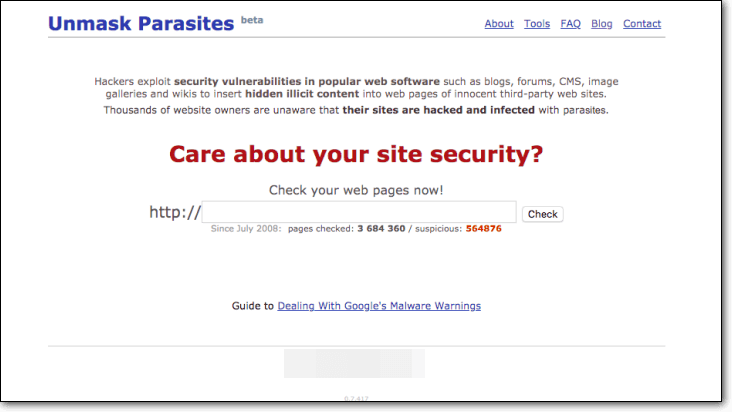Open the FAQ link

(x=570, y=24)
